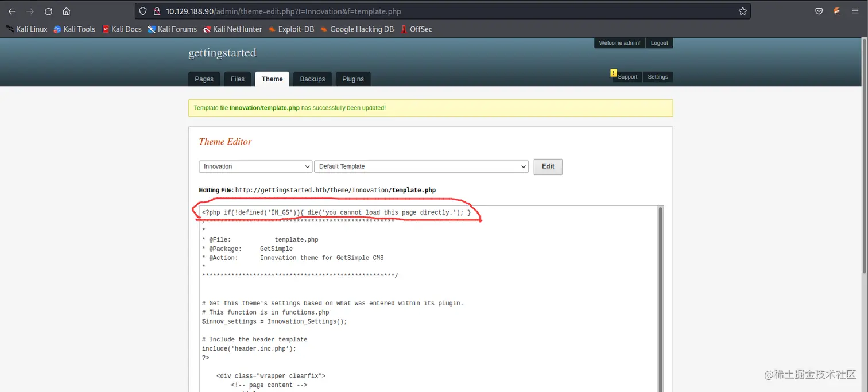Click the "include('header.inc.php');" line

[x=249, y=348]
